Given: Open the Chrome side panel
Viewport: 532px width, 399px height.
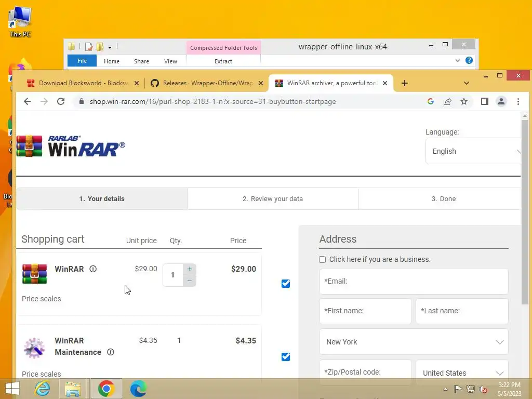Looking at the screenshot, I should pyautogui.click(x=485, y=101).
